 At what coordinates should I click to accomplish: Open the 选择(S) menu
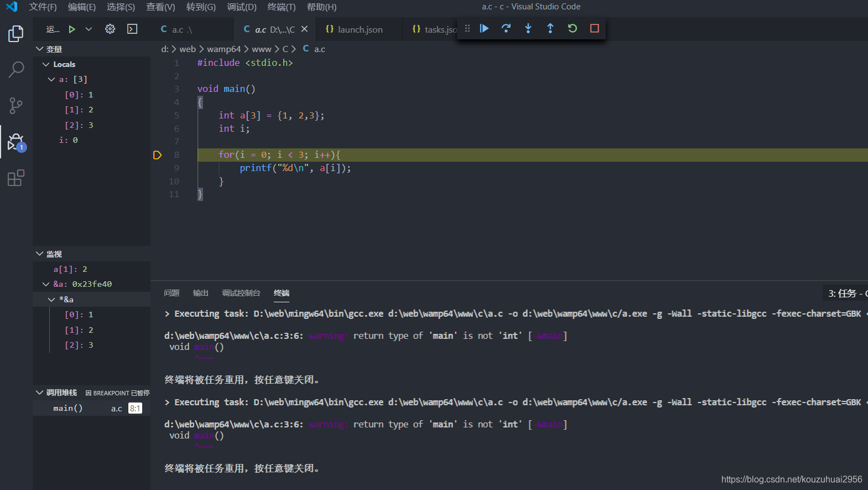(121, 7)
